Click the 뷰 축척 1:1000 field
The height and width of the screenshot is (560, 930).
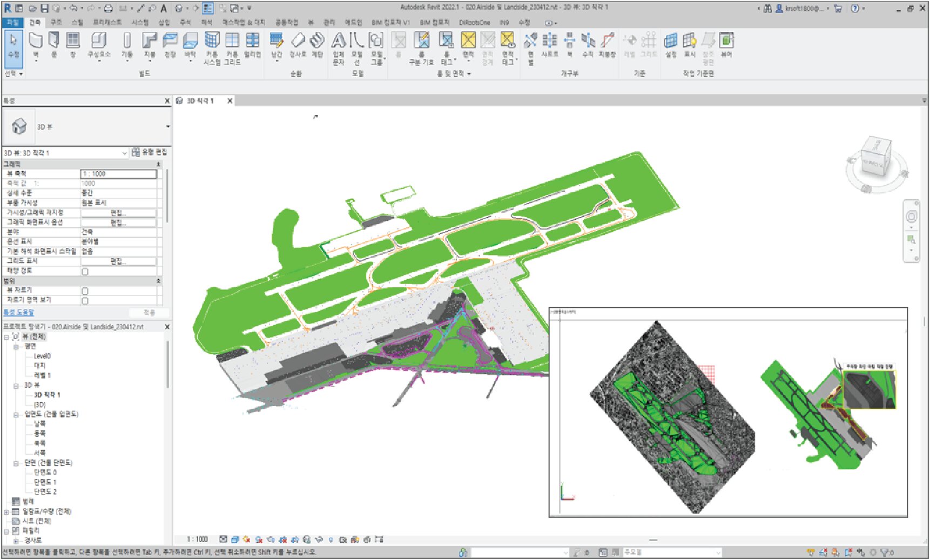click(118, 174)
